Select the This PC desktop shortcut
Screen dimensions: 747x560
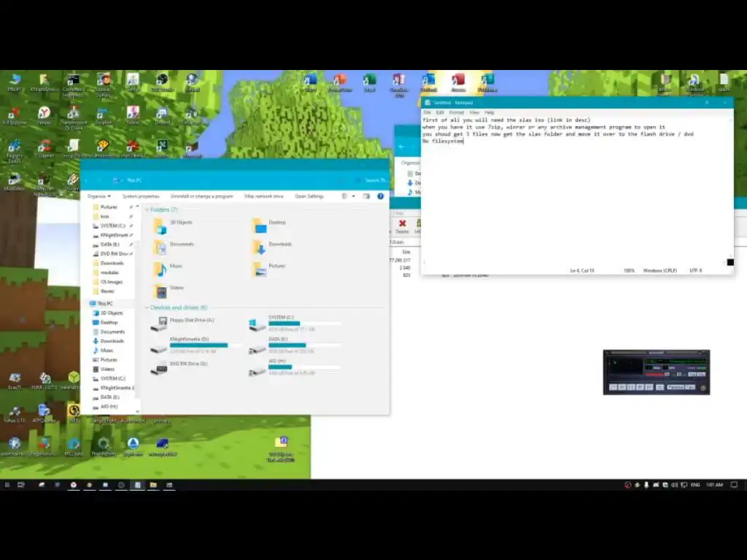tap(15, 82)
